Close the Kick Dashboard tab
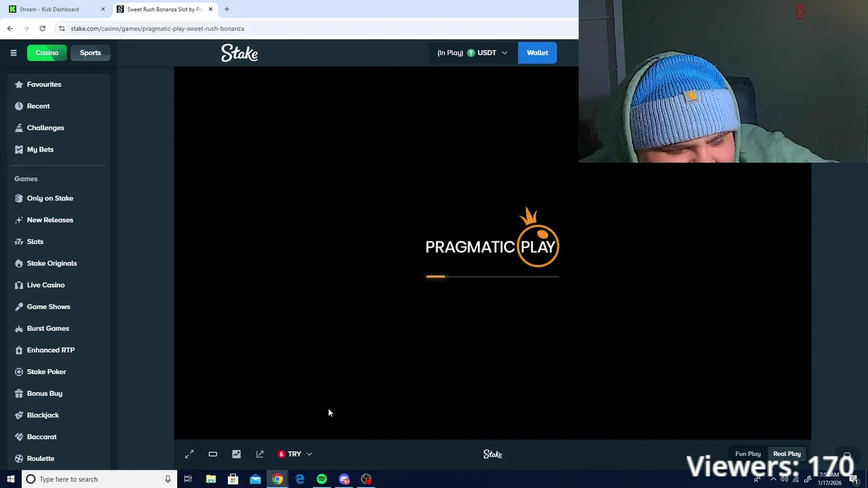This screenshot has height=488, width=868. (x=103, y=9)
